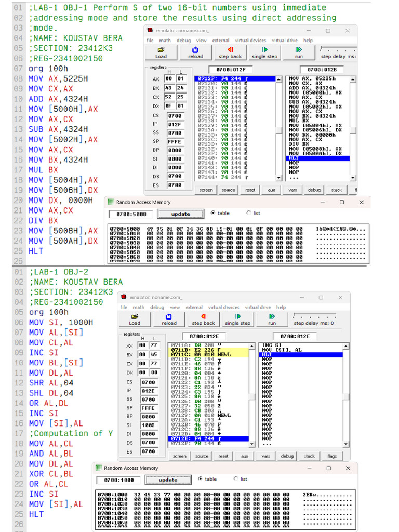Click code line ADD AX,4324H

pyautogui.click(x=58, y=99)
